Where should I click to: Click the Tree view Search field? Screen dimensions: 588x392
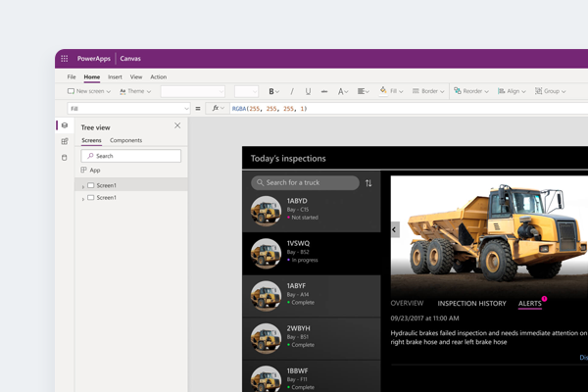(131, 156)
